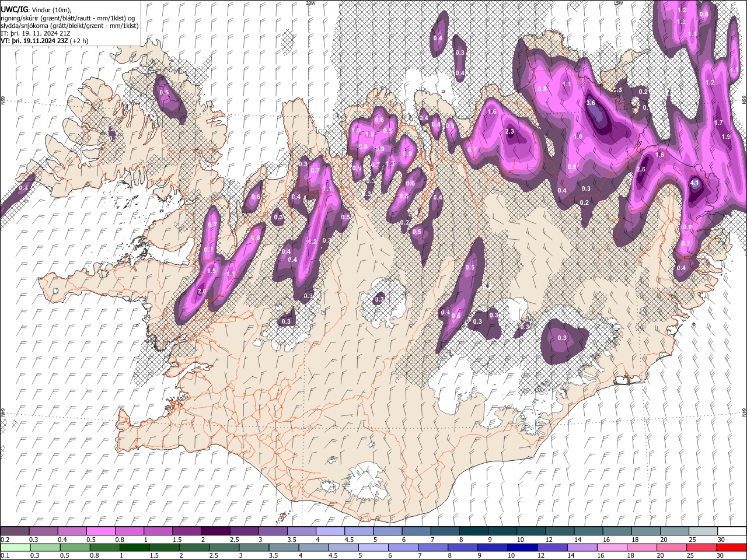Select lower legend darkest green swatch at 1
The width and height of the screenshot is (747, 560).
click(134, 547)
